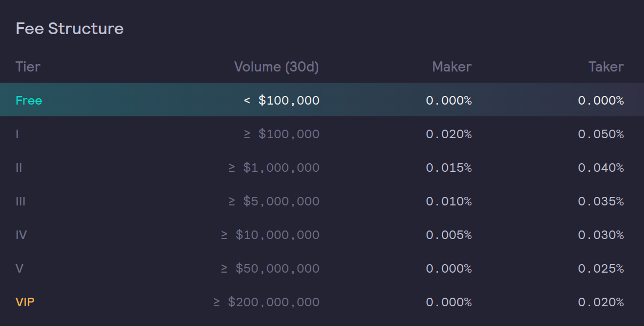Viewport: 644px width, 326px height.
Task: Select the Free tier label
Action: (x=29, y=100)
